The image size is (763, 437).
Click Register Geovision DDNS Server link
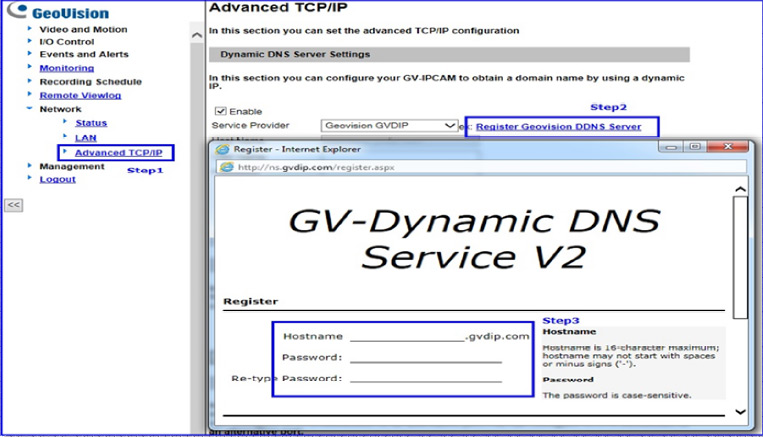click(x=559, y=127)
